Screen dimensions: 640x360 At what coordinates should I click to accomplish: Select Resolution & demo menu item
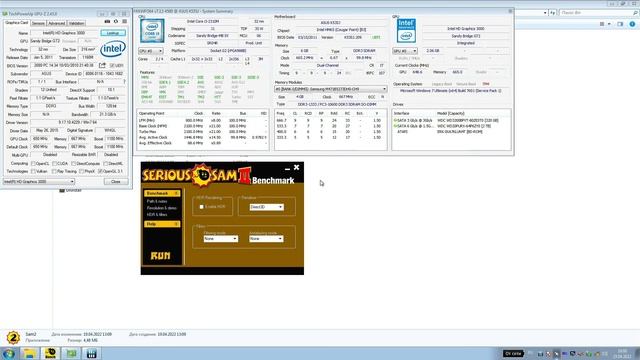[x=162, y=208]
